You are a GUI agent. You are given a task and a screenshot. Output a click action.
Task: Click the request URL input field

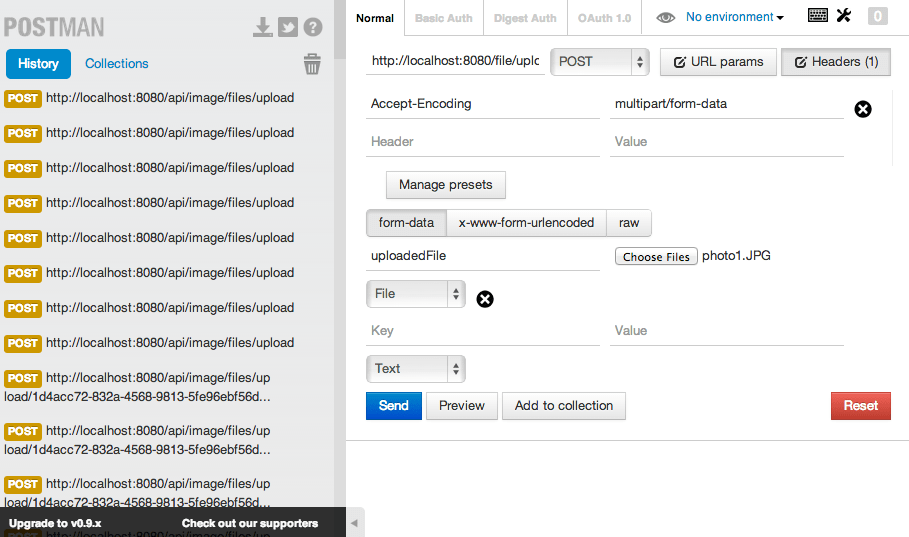tap(456, 62)
